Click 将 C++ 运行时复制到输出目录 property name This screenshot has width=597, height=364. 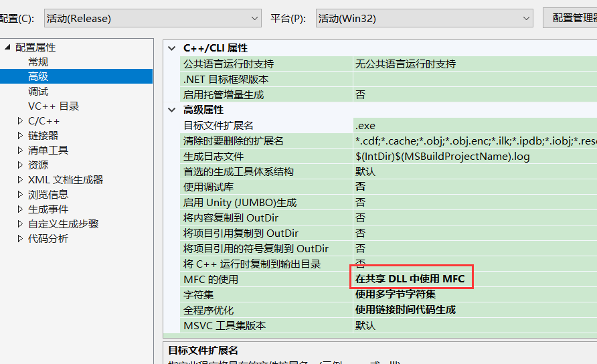252,264
